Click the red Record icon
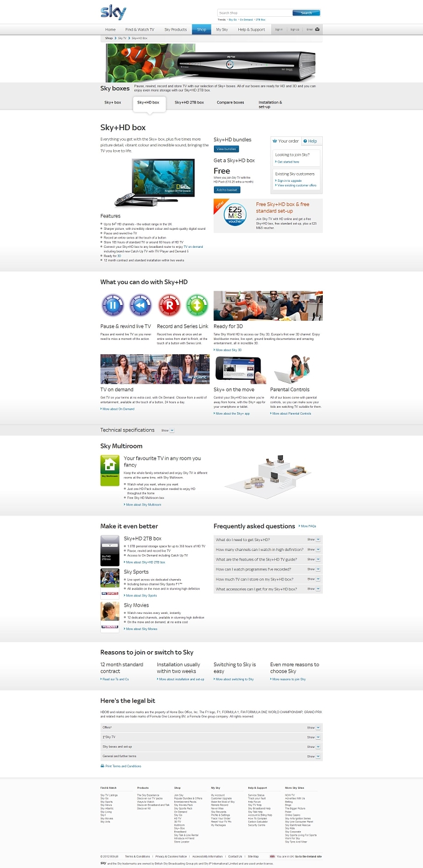 [x=169, y=306]
